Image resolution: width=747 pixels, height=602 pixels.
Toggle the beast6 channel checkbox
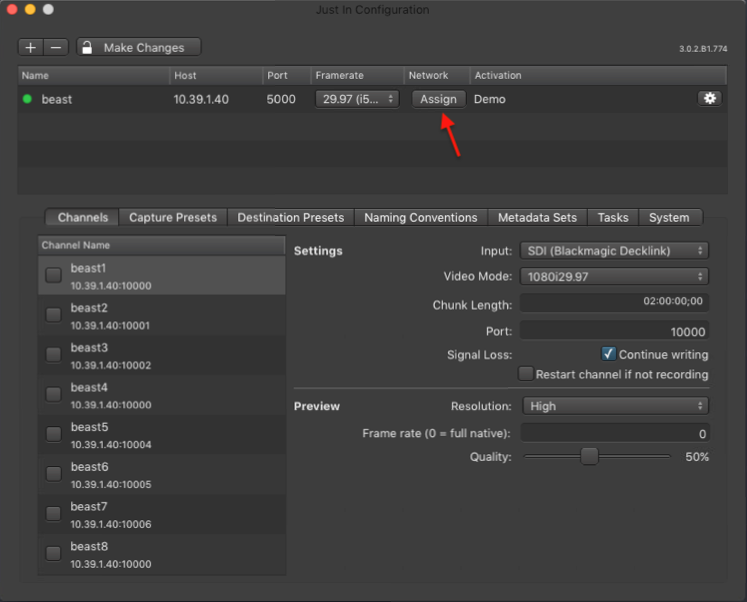click(x=53, y=474)
